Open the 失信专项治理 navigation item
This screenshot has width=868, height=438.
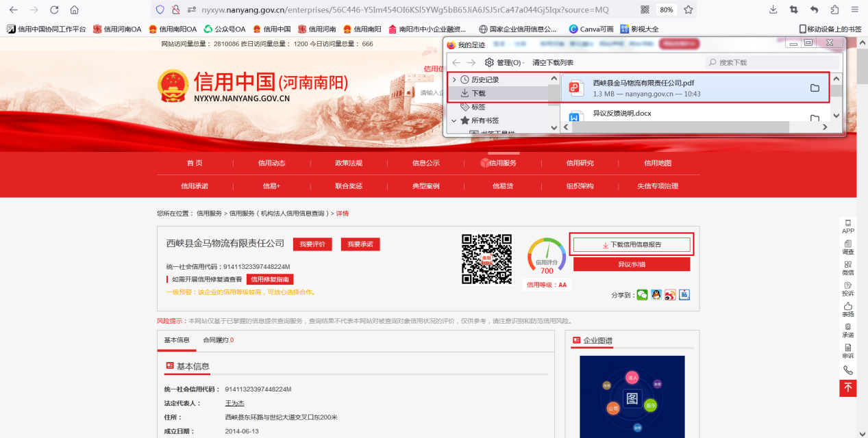tap(657, 186)
